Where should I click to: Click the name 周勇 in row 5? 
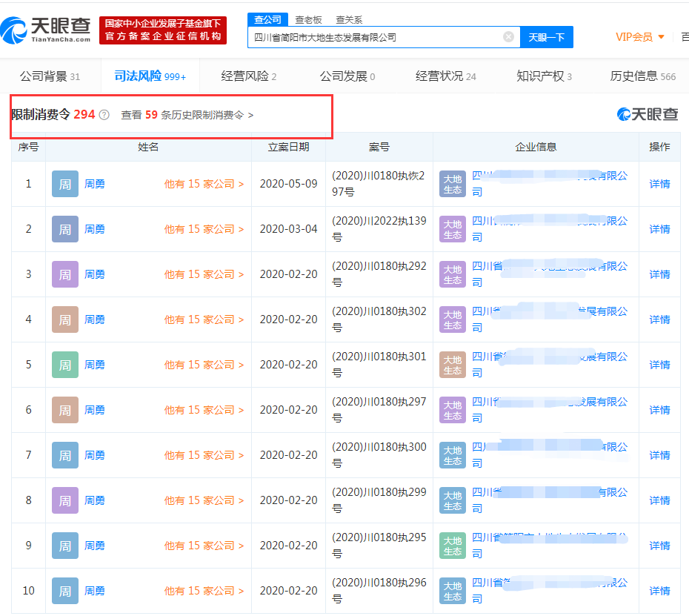(95, 365)
